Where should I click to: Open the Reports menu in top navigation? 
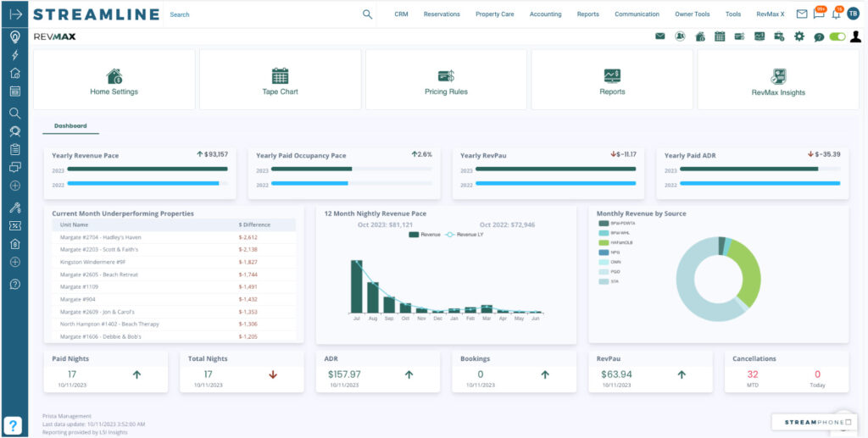coord(588,14)
